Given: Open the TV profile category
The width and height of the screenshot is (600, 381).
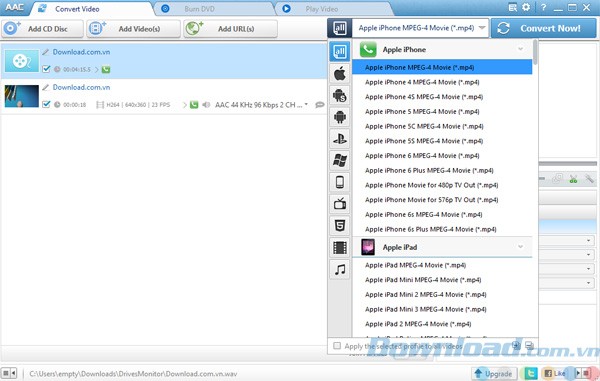Looking at the screenshot, I should point(339,204).
